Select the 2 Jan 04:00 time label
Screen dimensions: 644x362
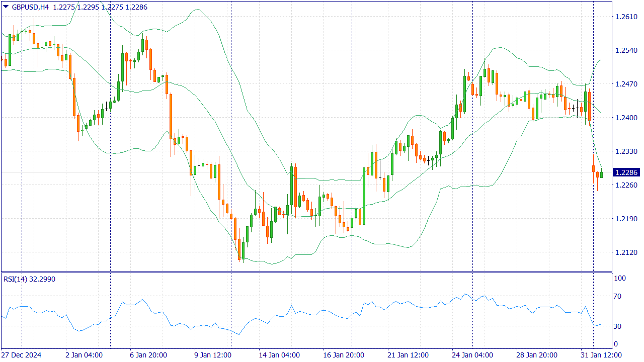tap(84, 355)
